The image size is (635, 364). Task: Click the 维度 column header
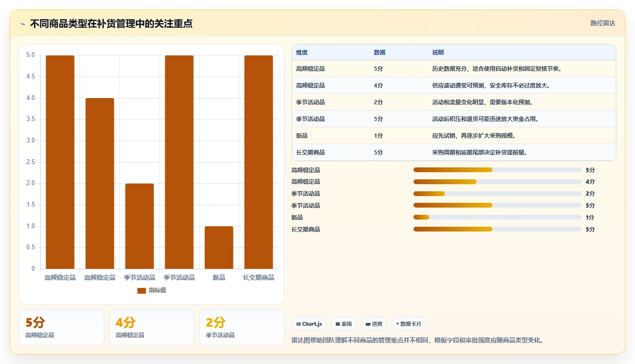[302, 53]
